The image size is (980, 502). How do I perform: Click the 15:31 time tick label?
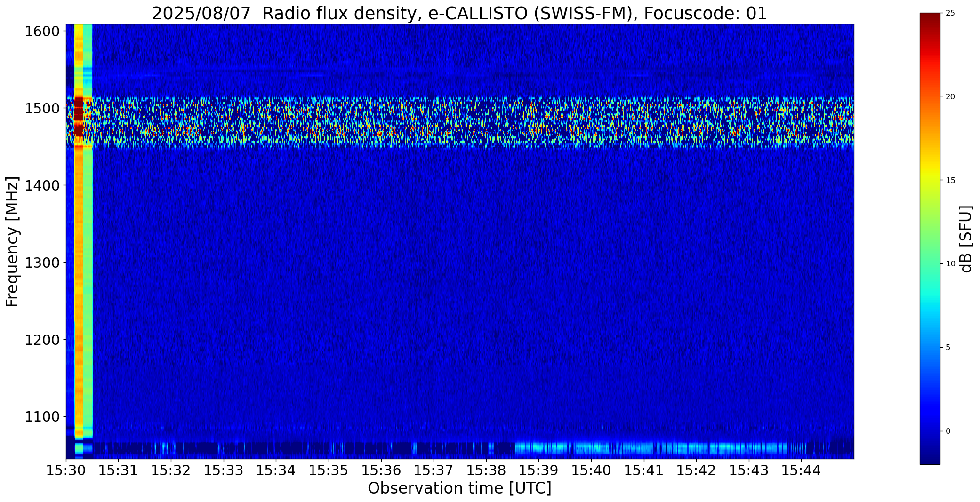(x=119, y=470)
